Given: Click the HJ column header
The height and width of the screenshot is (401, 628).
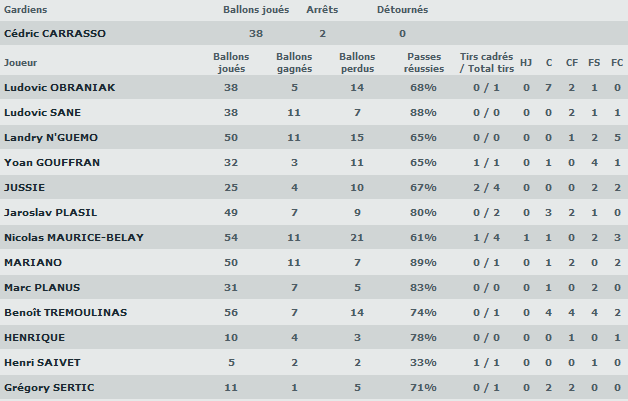Looking at the screenshot, I should (x=527, y=62).
